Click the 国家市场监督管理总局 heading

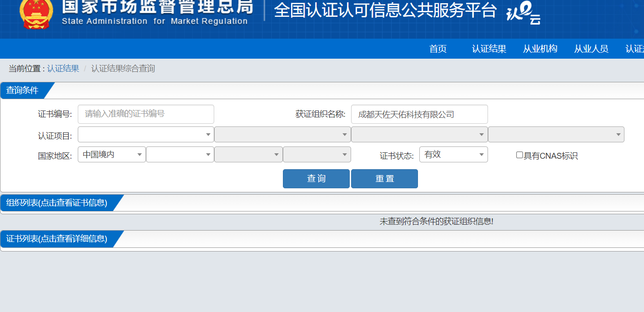[x=157, y=6]
